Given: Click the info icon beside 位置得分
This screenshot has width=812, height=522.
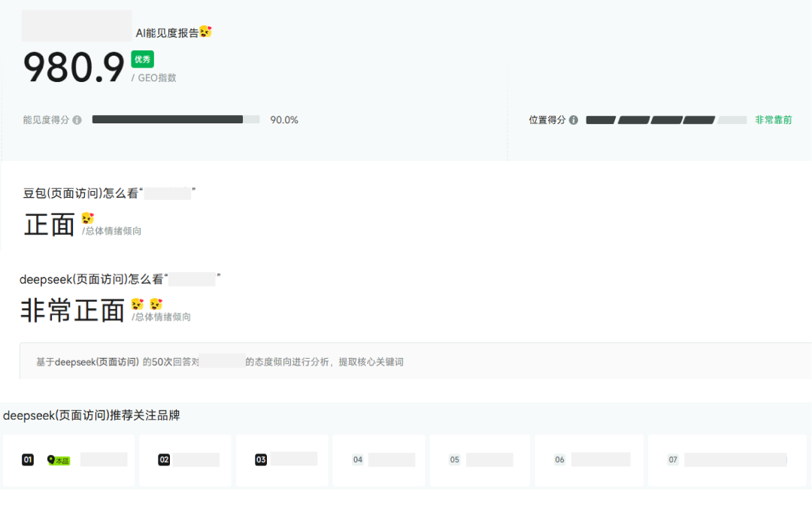Looking at the screenshot, I should coord(573,120).
